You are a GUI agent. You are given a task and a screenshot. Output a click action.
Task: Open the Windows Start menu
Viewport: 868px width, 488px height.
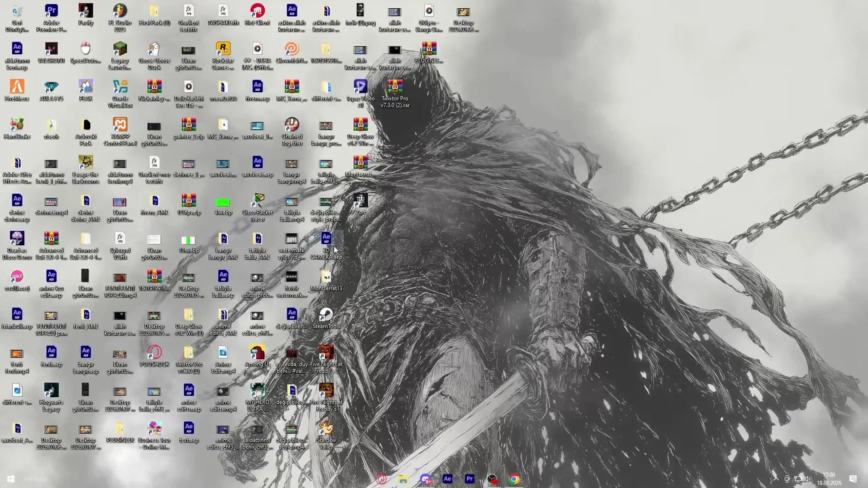tap(10, 479)
